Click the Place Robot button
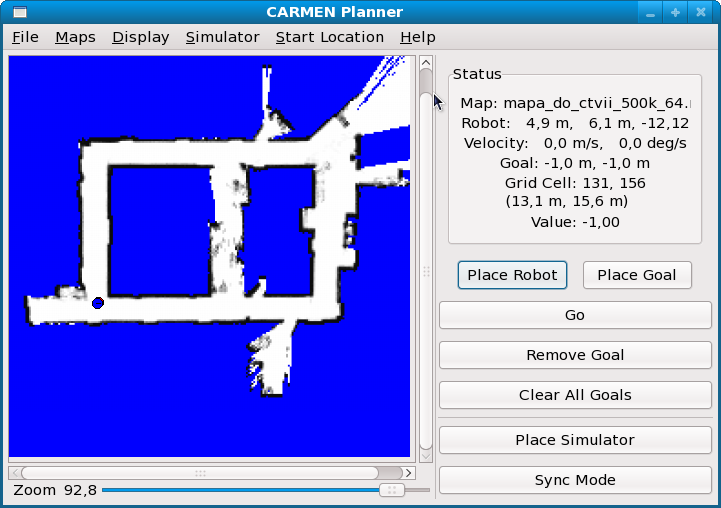This screenshot has height=508, width=721. coord(512,275)
